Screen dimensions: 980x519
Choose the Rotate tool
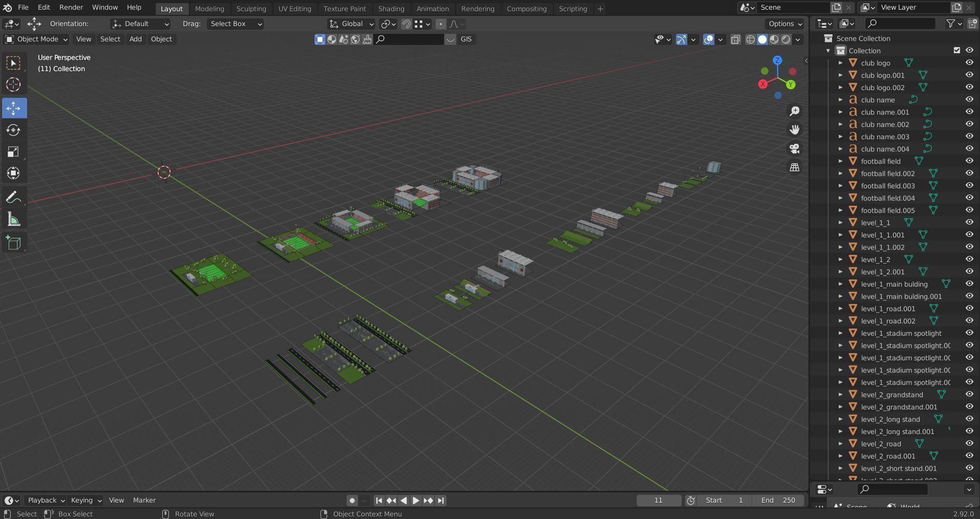[x=14, y=130]
